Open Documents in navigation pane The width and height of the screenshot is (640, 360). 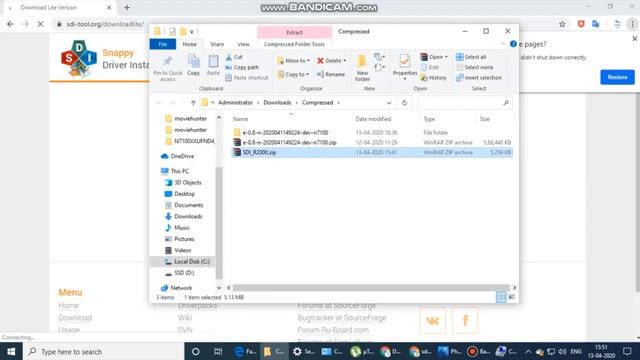tap(188, 205)
